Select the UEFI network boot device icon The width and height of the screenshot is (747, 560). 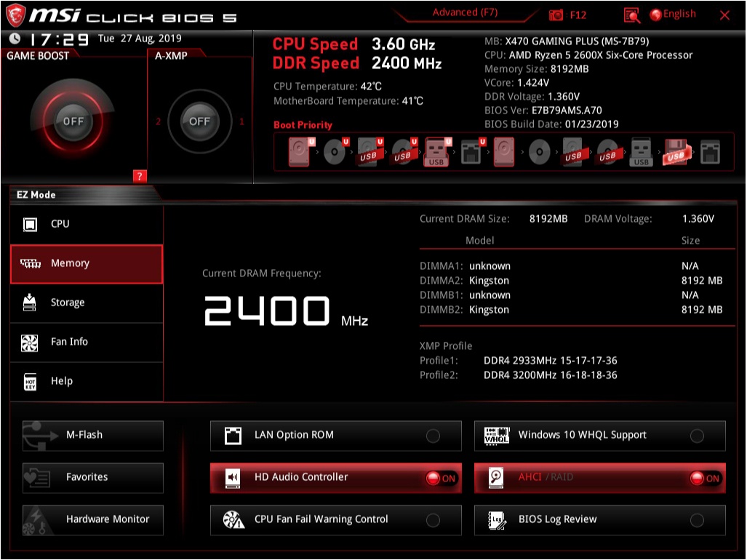473,152
